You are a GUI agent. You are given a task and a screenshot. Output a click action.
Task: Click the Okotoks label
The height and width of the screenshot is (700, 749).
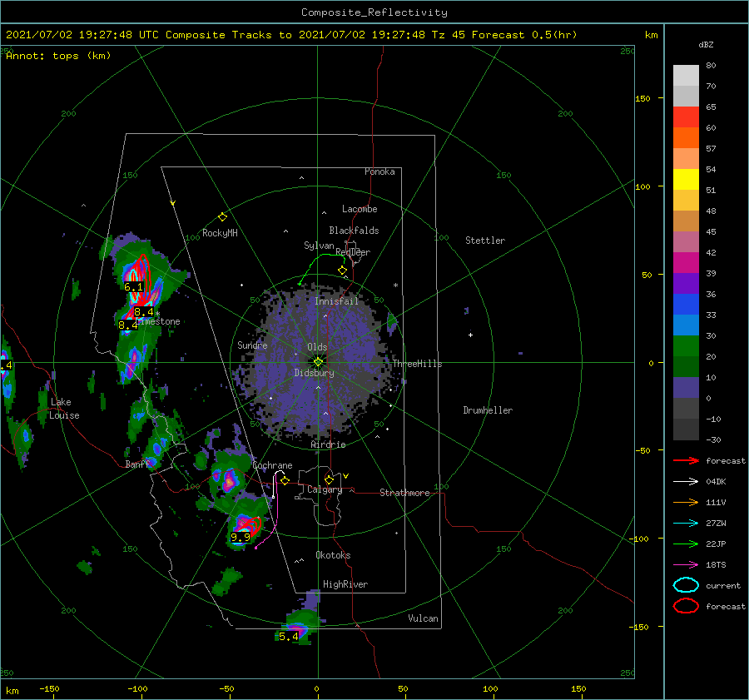pos(333,555)
